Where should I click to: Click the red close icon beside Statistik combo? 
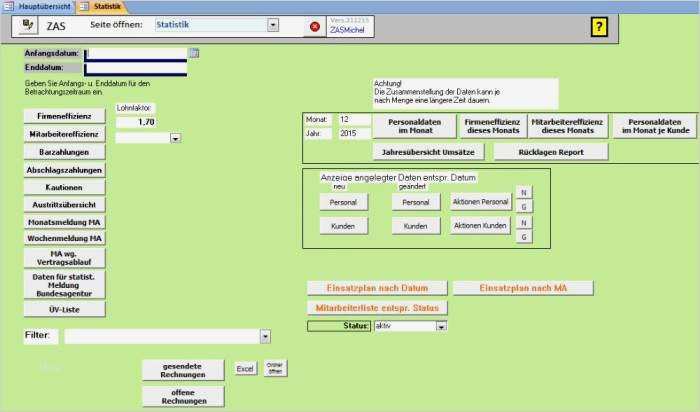315,27
